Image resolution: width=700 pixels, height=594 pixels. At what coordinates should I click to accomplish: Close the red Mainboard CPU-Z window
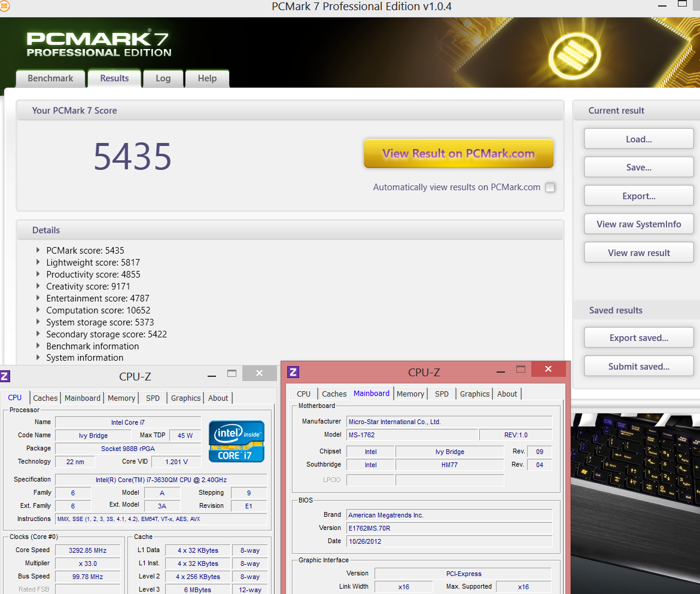(548, 368)
